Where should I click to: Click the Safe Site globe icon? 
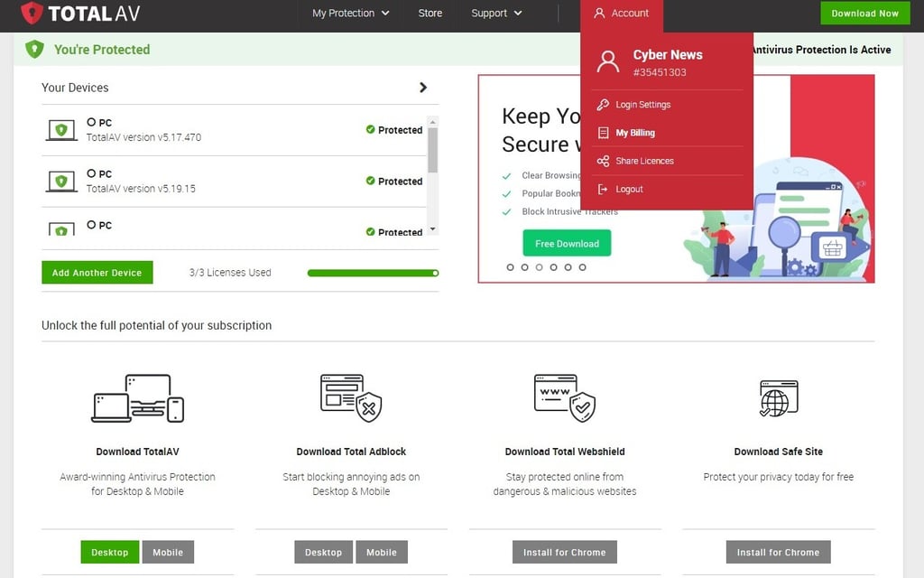tap(779, 398)
